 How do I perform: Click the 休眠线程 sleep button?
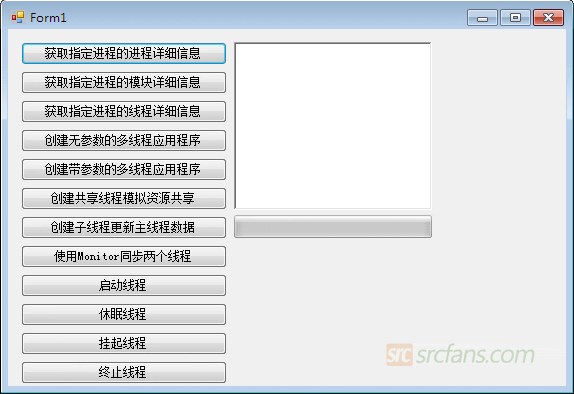(x=124, y=314)
